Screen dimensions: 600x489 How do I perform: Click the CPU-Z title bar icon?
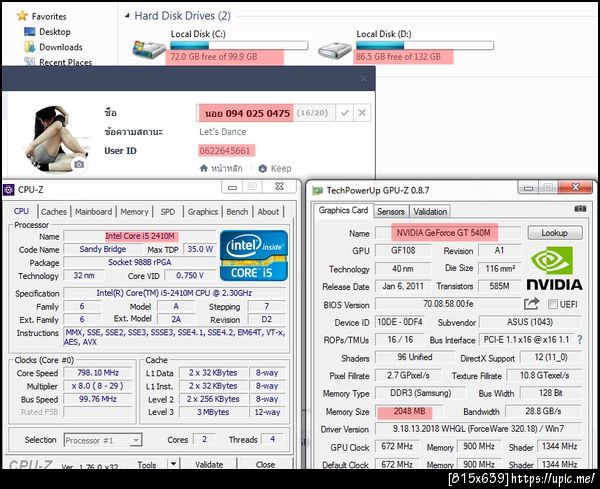(8, 189)
